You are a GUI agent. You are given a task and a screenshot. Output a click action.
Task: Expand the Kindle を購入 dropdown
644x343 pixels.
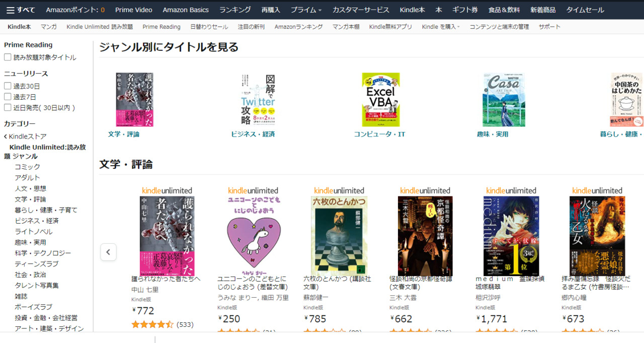click(441, 27)
